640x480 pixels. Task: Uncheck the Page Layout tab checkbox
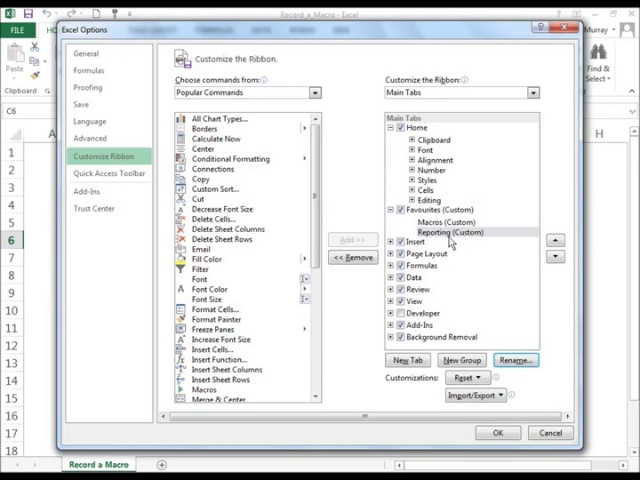point(400,253)
